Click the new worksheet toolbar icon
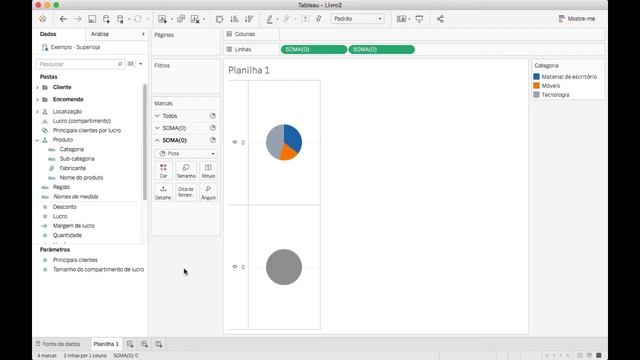Screen dimensions: 640x360 162,19
